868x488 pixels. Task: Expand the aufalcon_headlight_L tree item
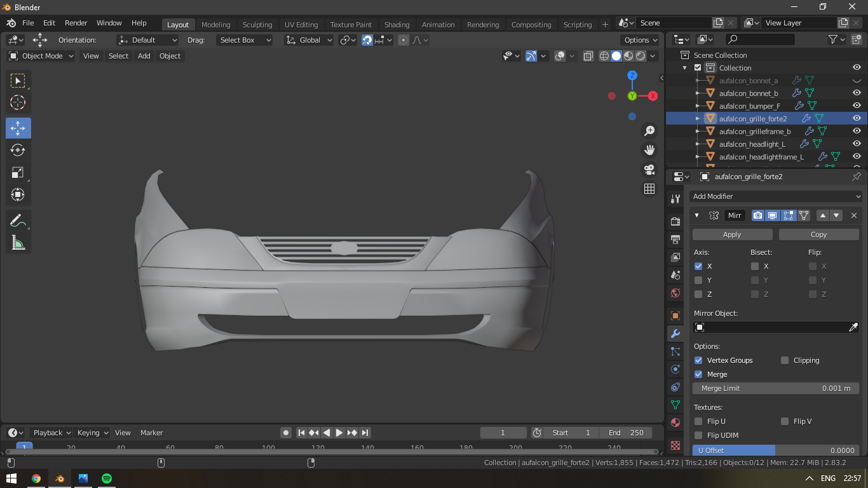click(x=698, y=144)
